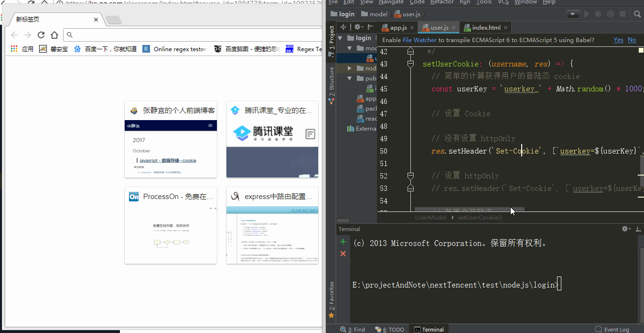644x333 pixels.
Task: Switch to the index.html editor tab
Action: 486,28
